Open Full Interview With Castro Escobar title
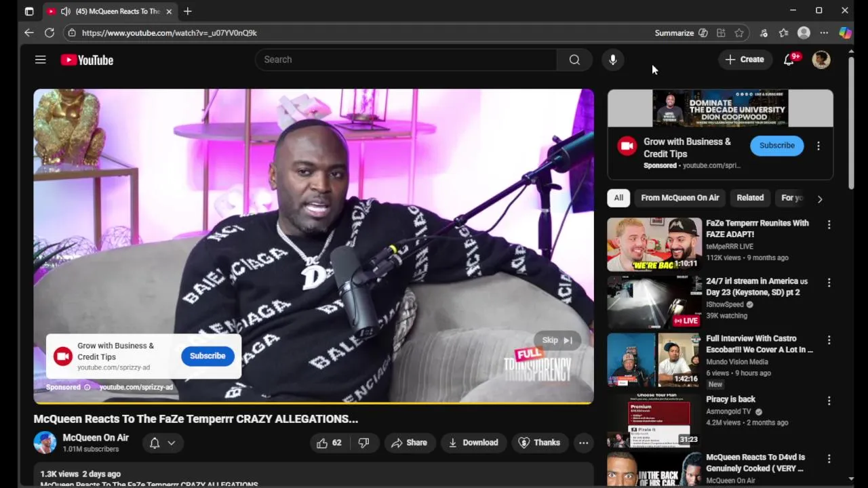 759,344
